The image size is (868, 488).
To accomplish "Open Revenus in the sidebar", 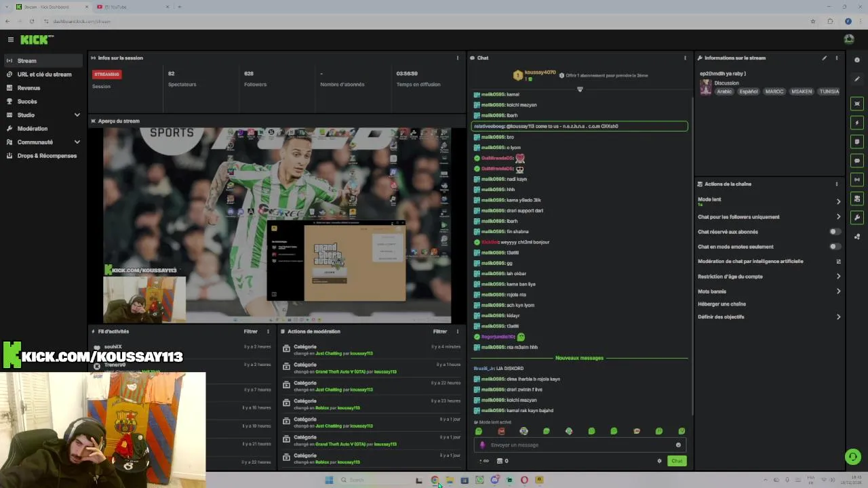I will [43, 87].
